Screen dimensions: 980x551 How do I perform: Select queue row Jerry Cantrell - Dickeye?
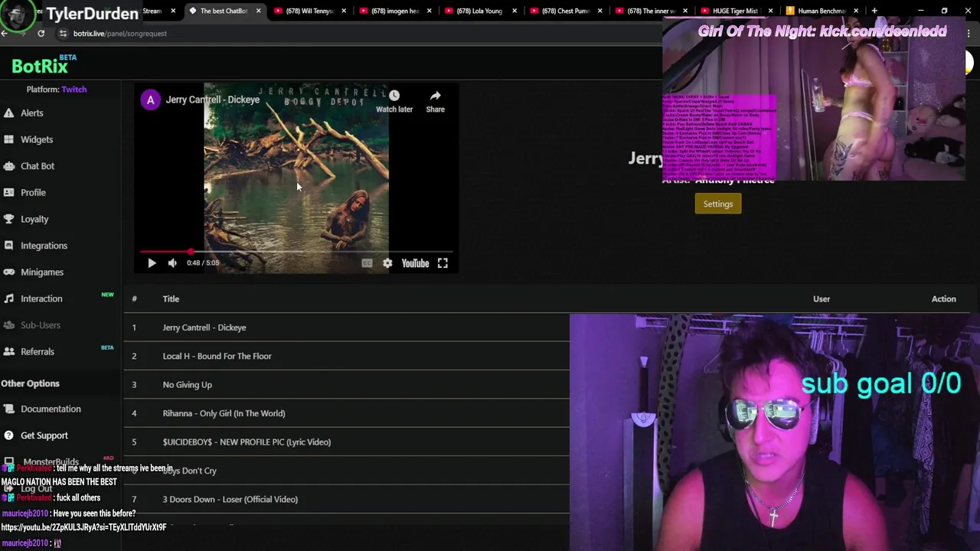pos(347,328)
